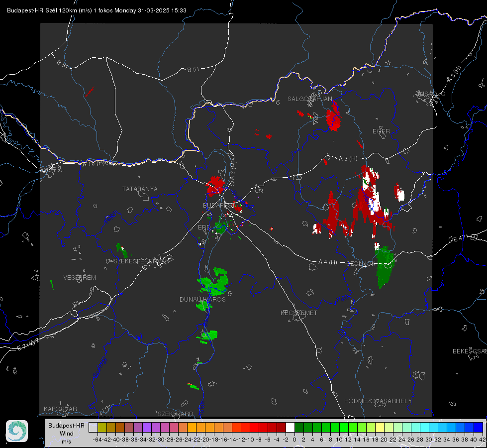Select the SZEKSZARD city label
The height and width of the screenshot is (448, 487).
tap(176, 414)
